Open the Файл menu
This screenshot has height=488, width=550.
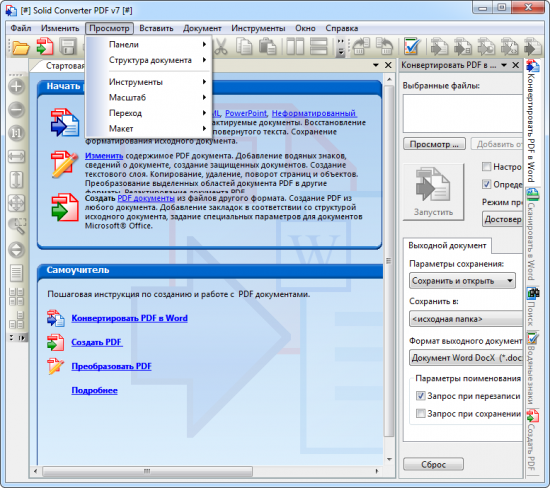pos(21,28)
